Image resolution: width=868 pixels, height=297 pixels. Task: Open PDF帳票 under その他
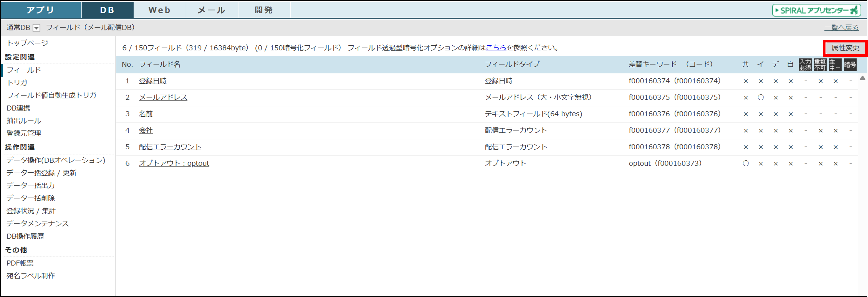20,263
